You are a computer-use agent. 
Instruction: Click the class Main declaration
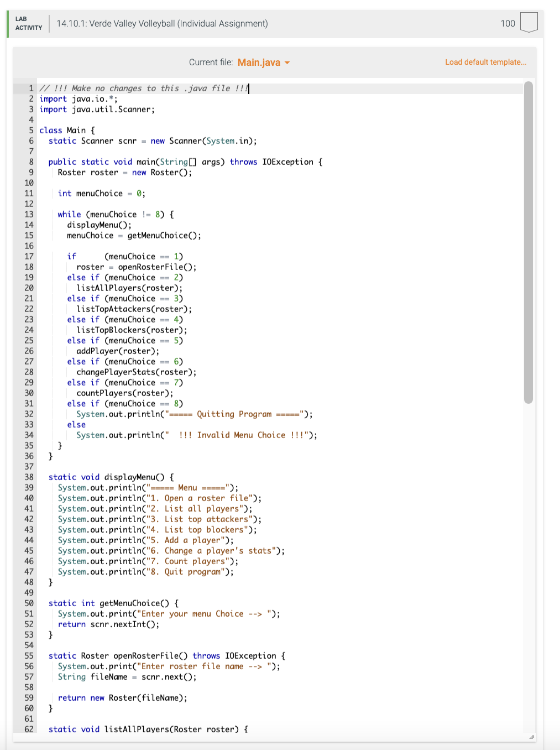(x=66, y=130)
